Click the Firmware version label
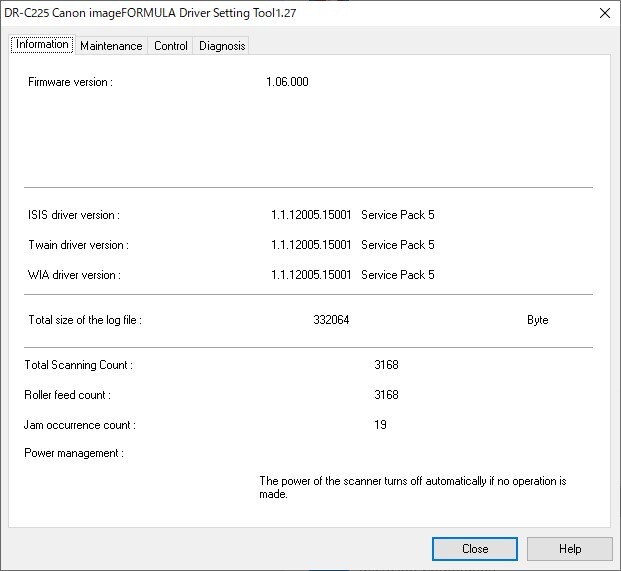The width and height of the screenshot is (621, 571). pos(70,82)
